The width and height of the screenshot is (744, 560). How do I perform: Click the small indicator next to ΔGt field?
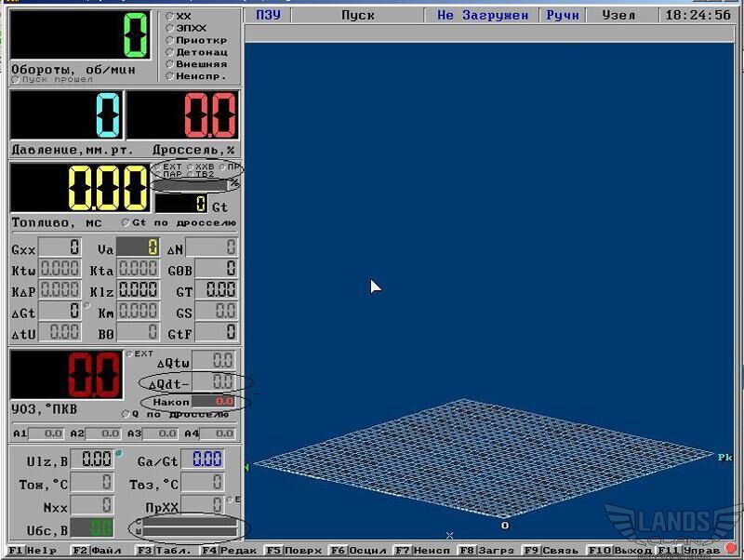pyautogui.click(x=86, y=306)
